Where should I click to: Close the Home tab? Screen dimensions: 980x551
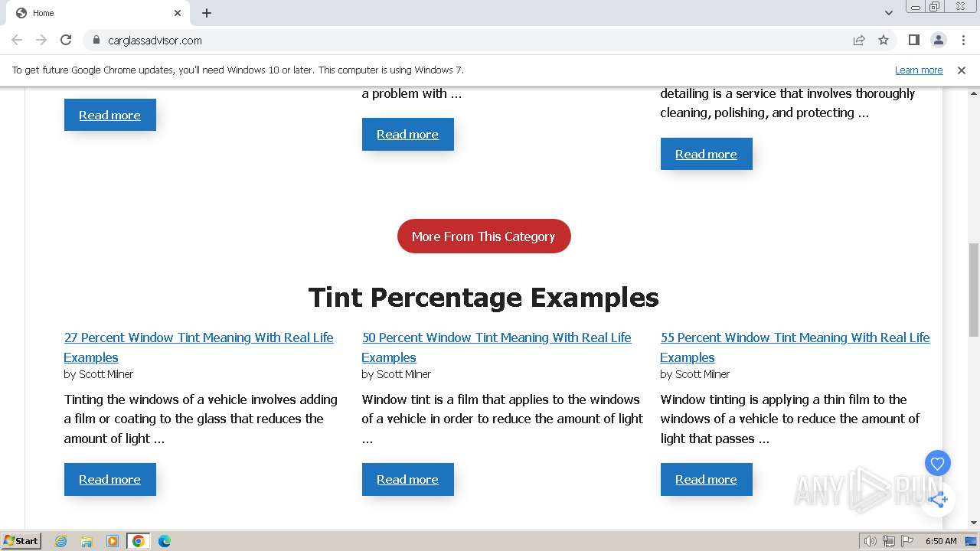coord(178,13)
